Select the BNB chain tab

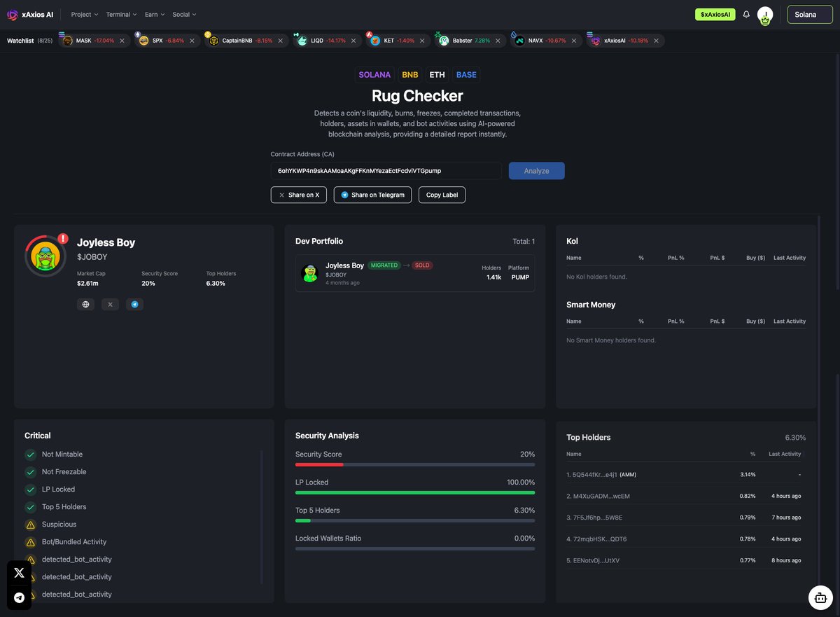410,75
